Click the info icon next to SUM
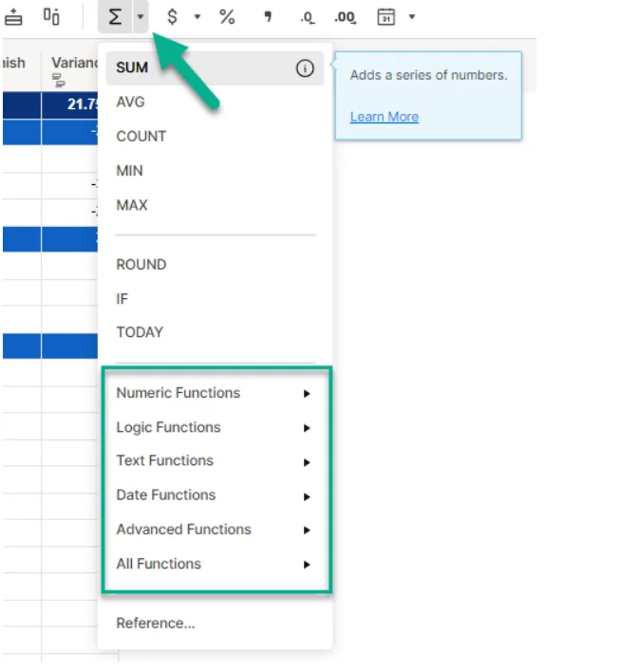619x672 pixels. (305, 68)
